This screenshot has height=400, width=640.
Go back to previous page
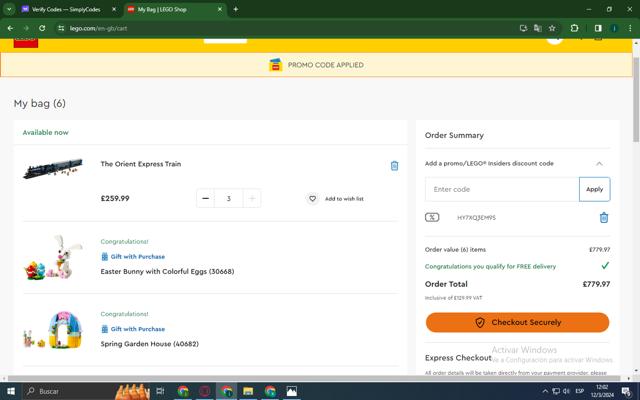pyautogui.click(x=10, y=28)
